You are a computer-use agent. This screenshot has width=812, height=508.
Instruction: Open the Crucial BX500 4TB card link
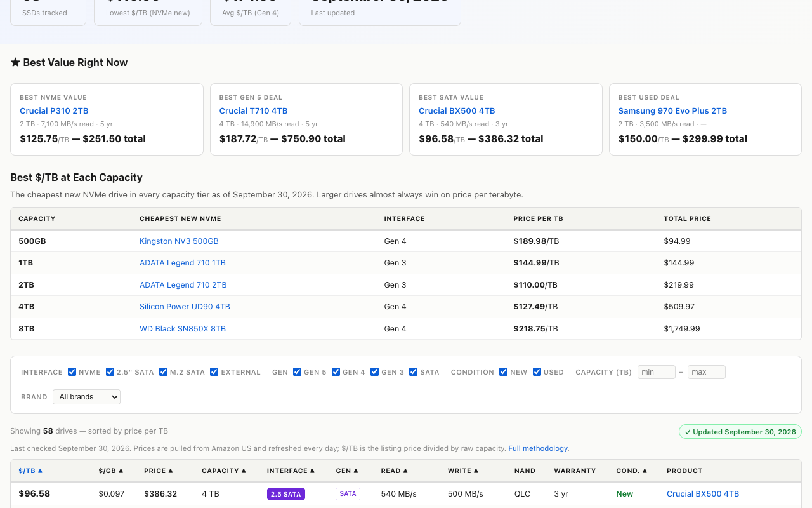click(x=457, y=110)
